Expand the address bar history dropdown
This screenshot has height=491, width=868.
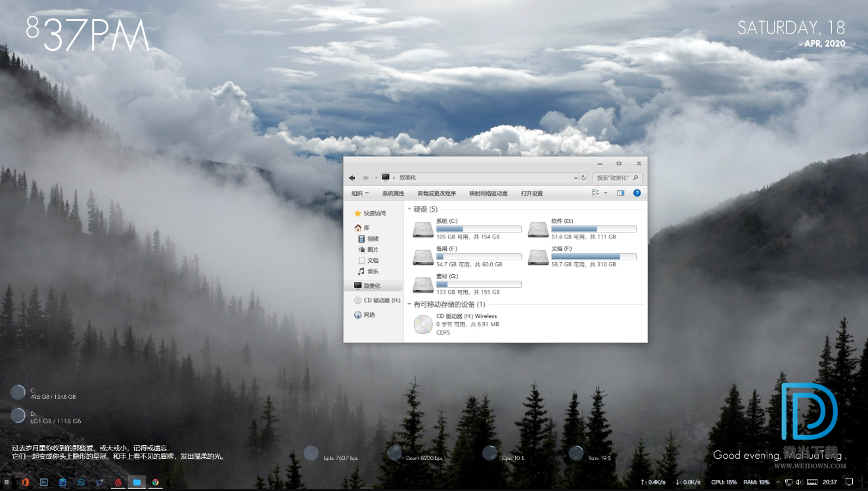click(576, 177)
